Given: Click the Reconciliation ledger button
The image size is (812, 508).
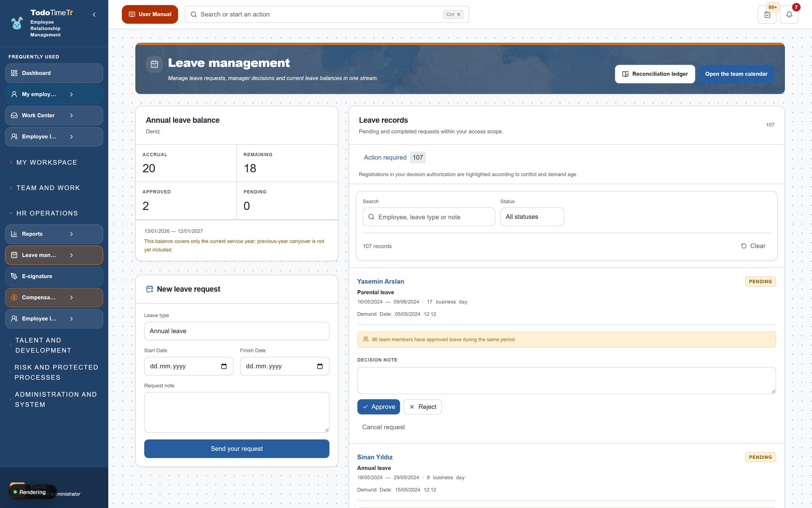Looking at the screenshot, I should (x=655, y=74).
